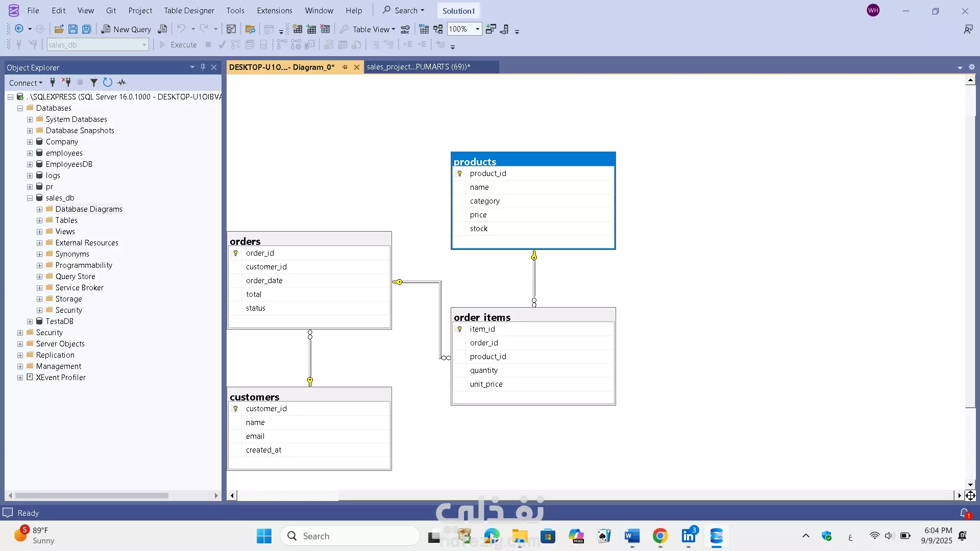Screen dimensions: 980x551
Task: Click the Save diagram icon
Action: (72, 29)
